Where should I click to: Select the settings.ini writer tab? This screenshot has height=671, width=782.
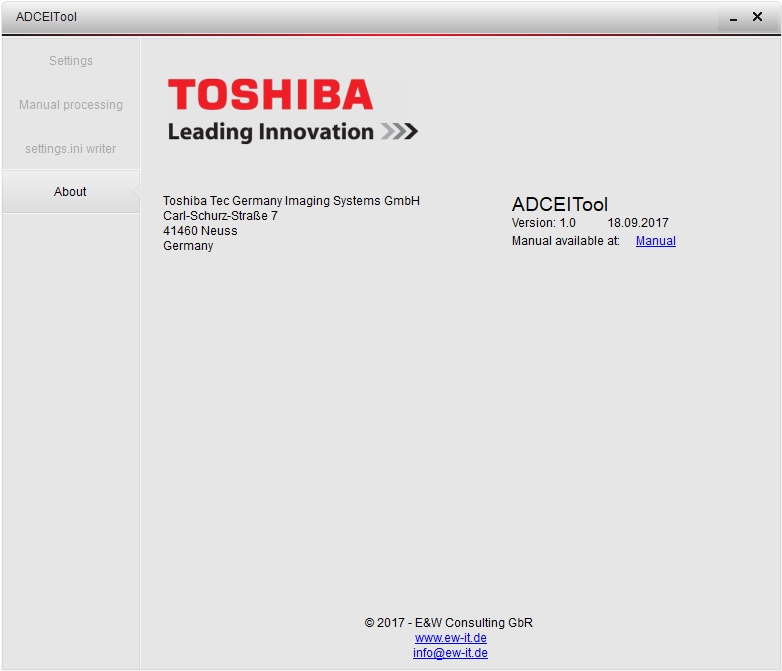(71, 149)
